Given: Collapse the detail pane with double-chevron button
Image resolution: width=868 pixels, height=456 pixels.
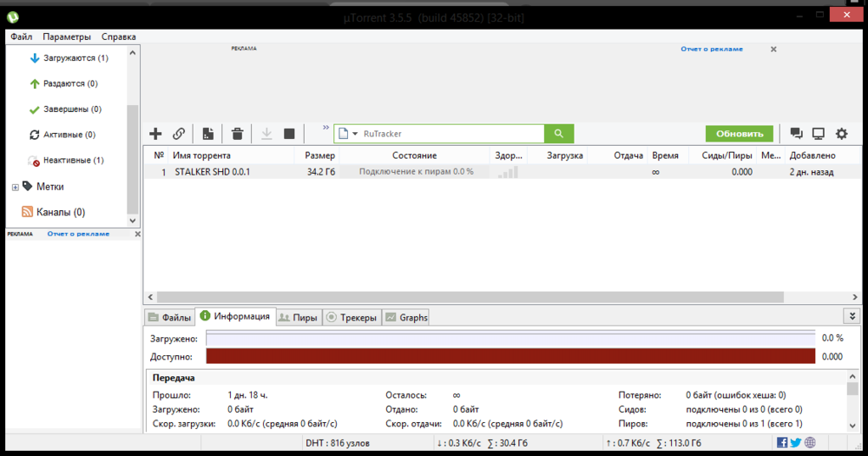Looking at the screenshot, I should coord(852,316).
